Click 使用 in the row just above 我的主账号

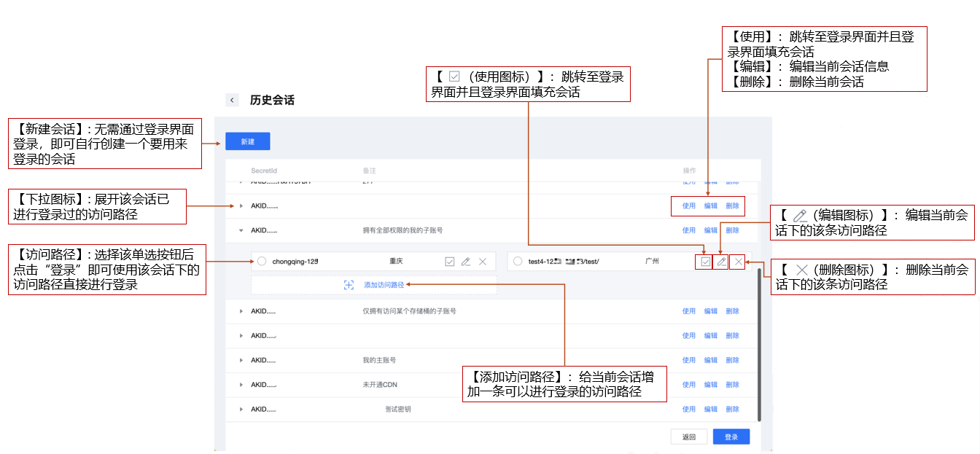(x=689, y=336)
